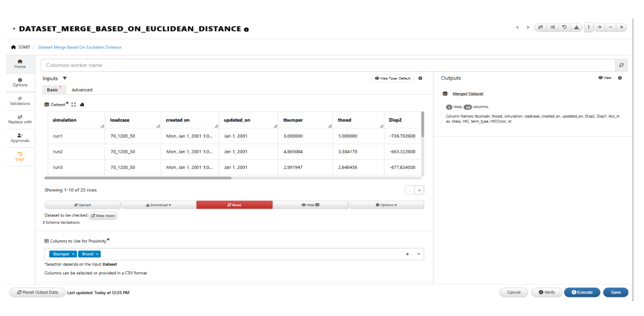Click View more button
The height and width of the screenshot is (316, 644).
tap(103, 216)
